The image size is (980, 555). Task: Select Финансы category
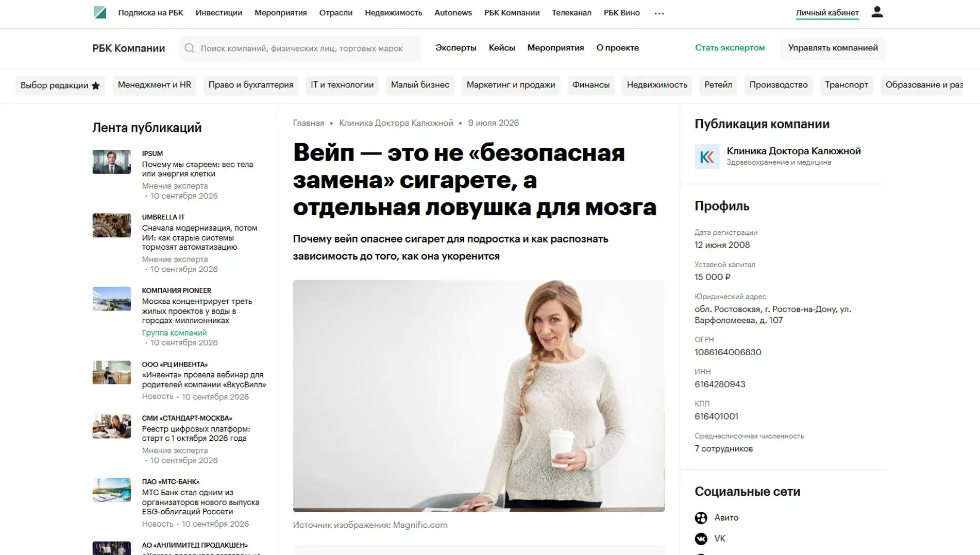(x=590, y=85)
